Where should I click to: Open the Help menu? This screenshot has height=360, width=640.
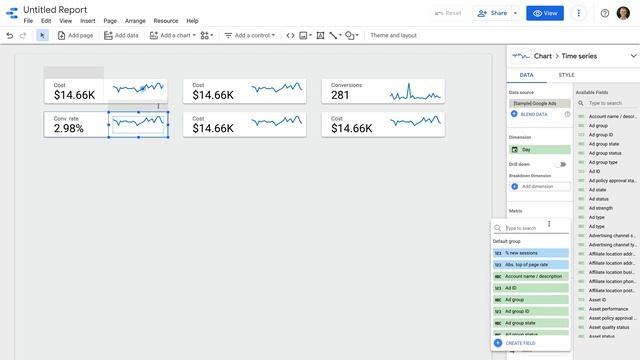(192, 21)
